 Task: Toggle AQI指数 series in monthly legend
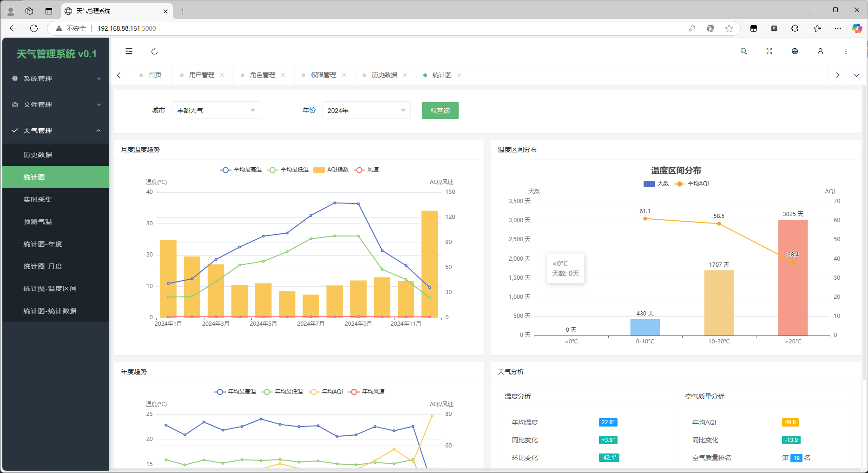[331, 170]
